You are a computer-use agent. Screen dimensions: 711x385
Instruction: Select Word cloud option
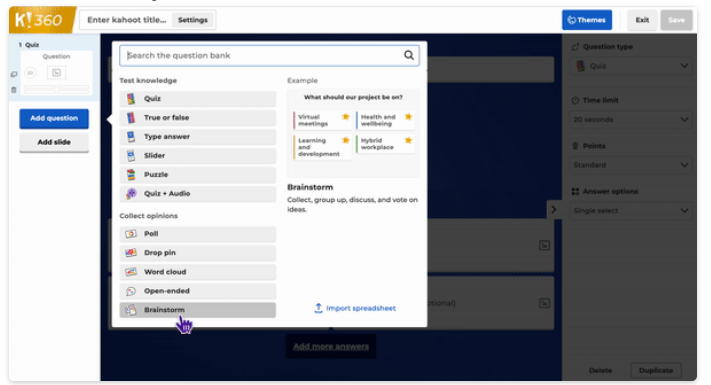(x=198, y=272)
